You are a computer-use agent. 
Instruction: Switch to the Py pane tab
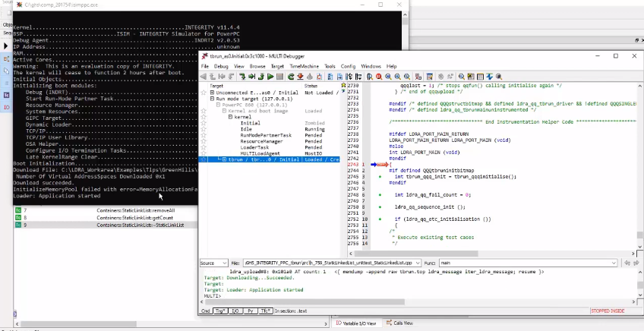tap(250, 311)
